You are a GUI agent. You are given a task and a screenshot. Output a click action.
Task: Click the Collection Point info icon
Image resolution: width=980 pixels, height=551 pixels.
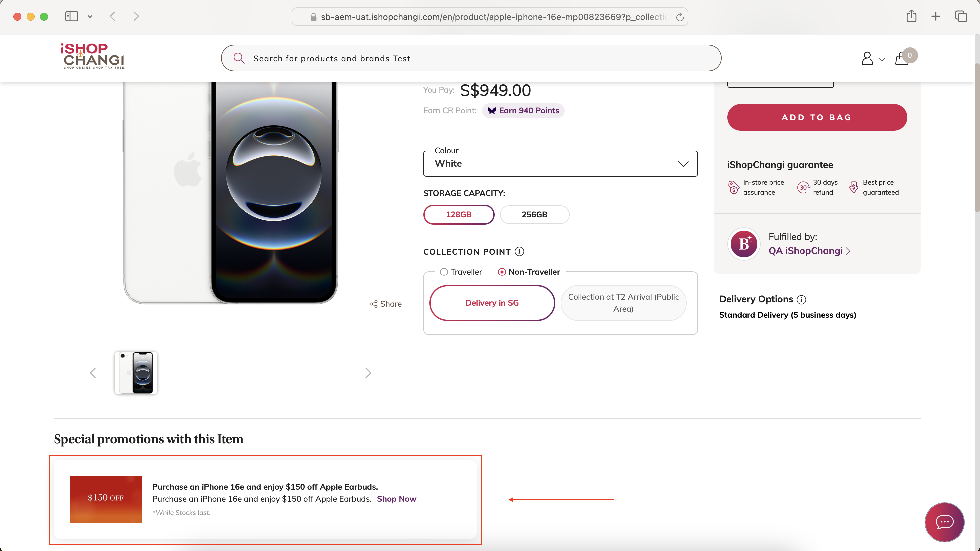point(519,252)
